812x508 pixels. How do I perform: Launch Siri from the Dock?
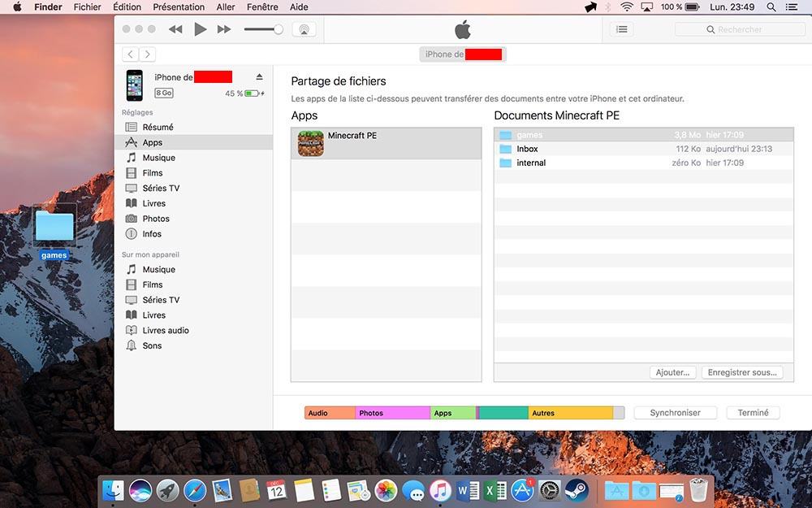click(x=140, y=490)
